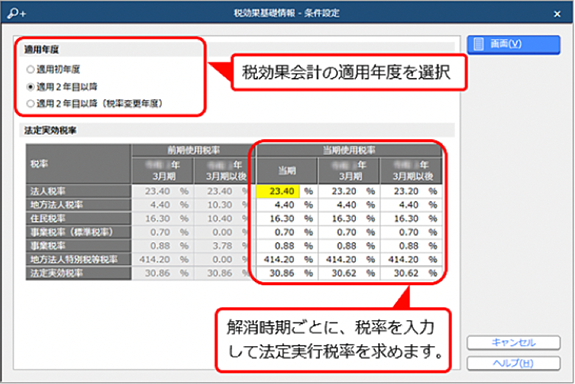Viewport: 575px width, 384px height.
Task: Select the 適用2年目以降 radio button
Action: (x=30, y=87)
